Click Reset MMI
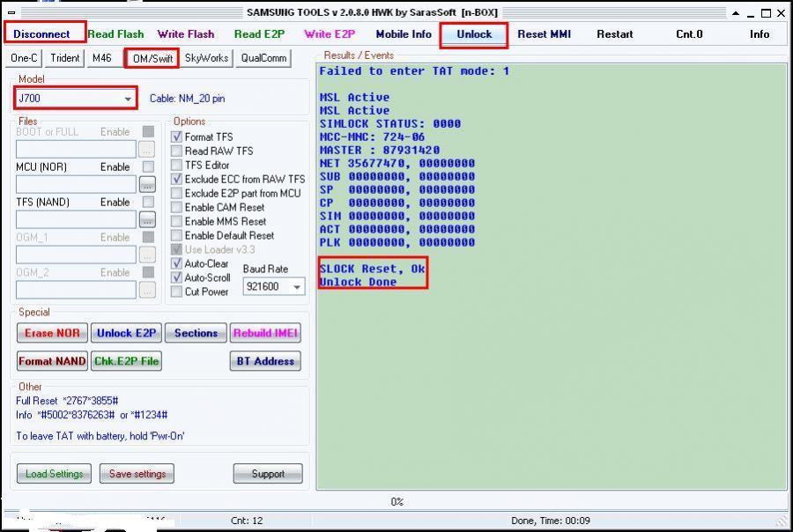This screenshot has width=793, height=532. [x=545, y=33]
